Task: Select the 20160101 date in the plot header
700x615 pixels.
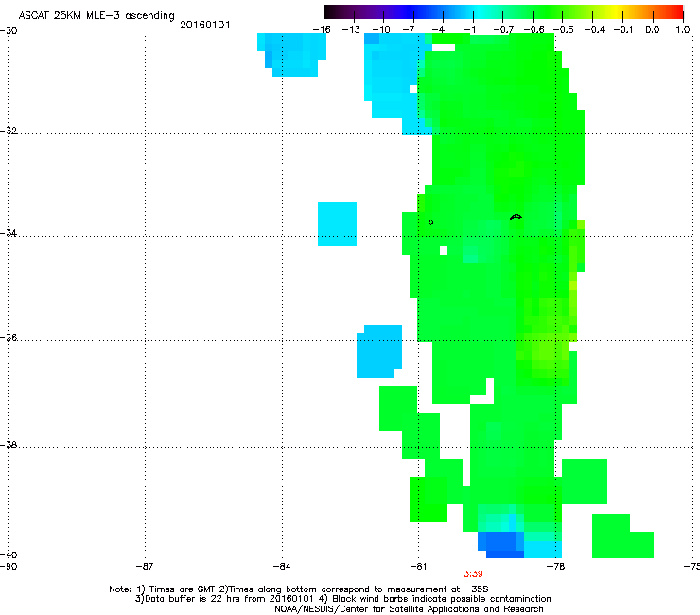Action: (205, 25)
